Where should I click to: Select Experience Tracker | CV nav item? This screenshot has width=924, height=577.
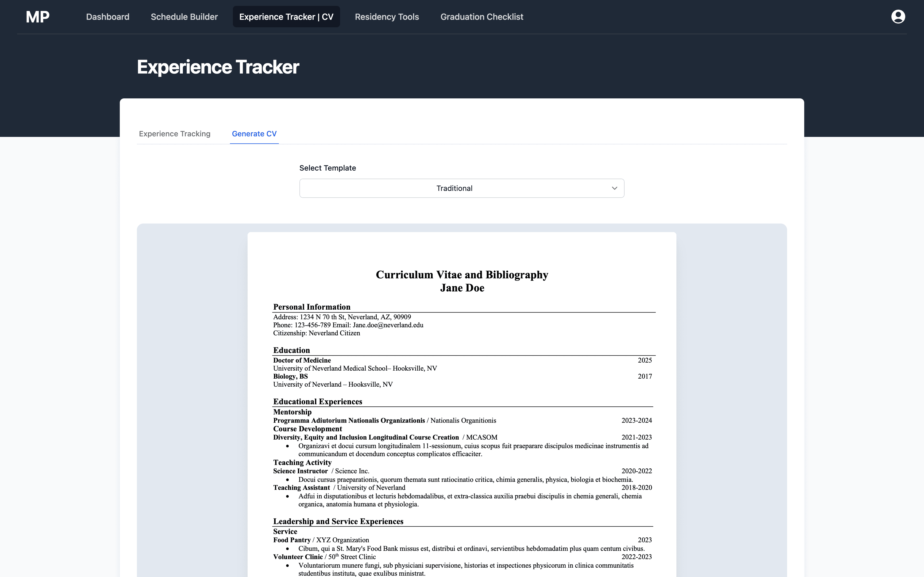(286, 17)
